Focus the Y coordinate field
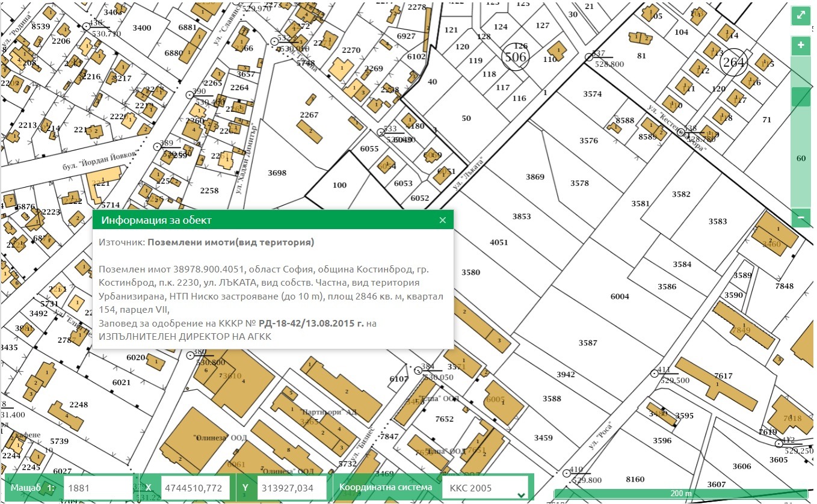This screenshot has width=817, height=504. tap(291, 488)
